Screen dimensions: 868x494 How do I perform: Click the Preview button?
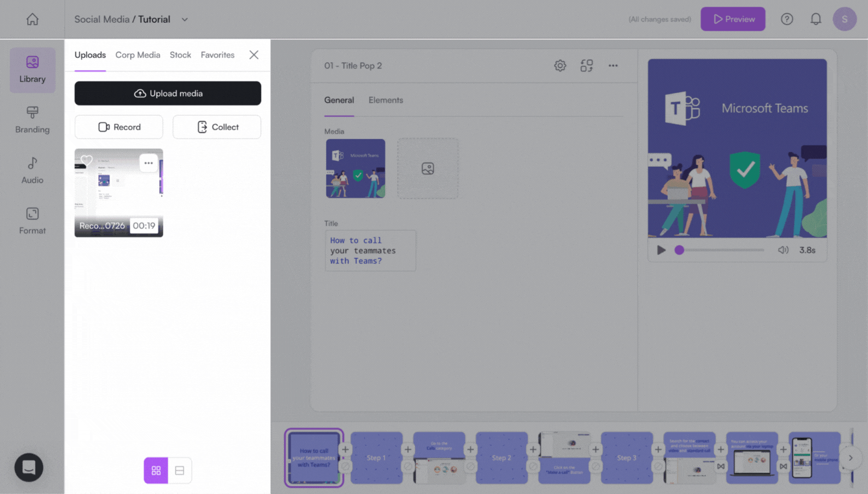tap(733, 19)
